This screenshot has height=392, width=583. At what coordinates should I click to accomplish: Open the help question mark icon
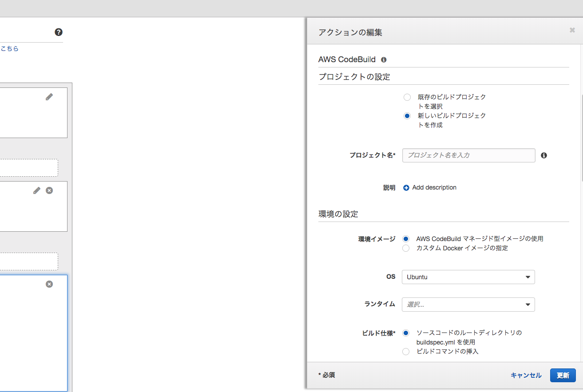58,32
